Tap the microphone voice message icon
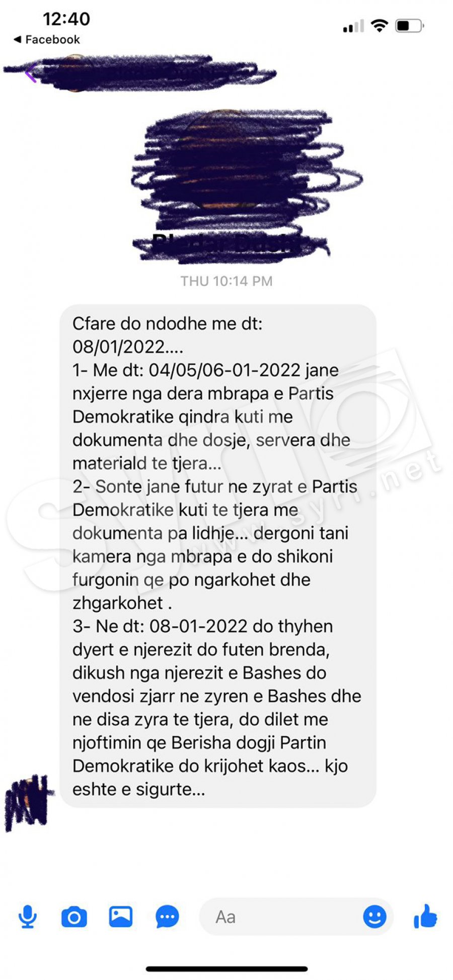453x980 pixels. (28, 917)
